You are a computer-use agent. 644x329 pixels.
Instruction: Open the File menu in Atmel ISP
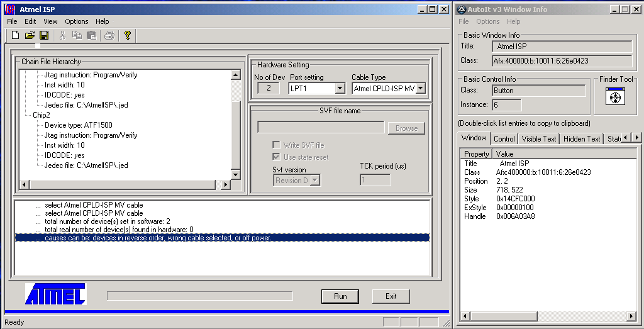(x=12, y=21)
